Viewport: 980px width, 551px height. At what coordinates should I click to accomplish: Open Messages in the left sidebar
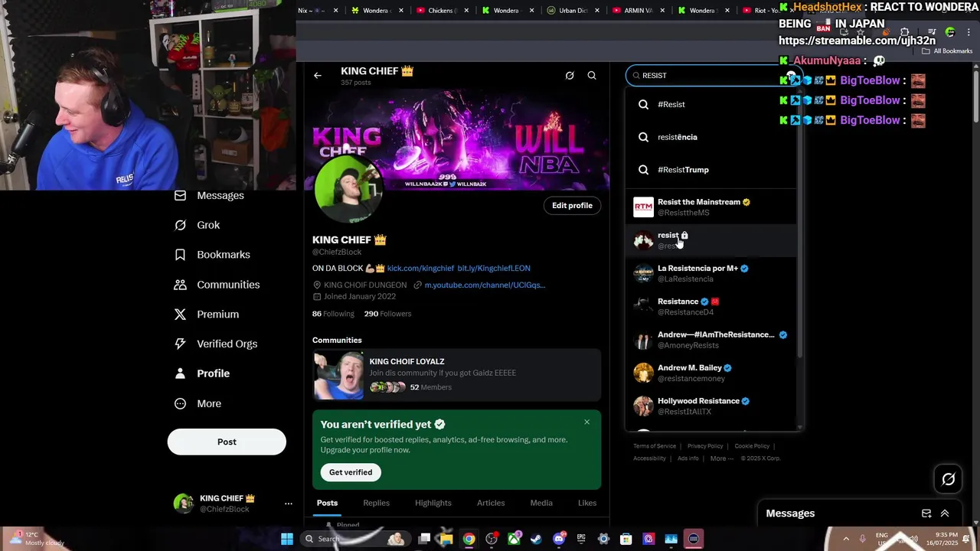209,195
